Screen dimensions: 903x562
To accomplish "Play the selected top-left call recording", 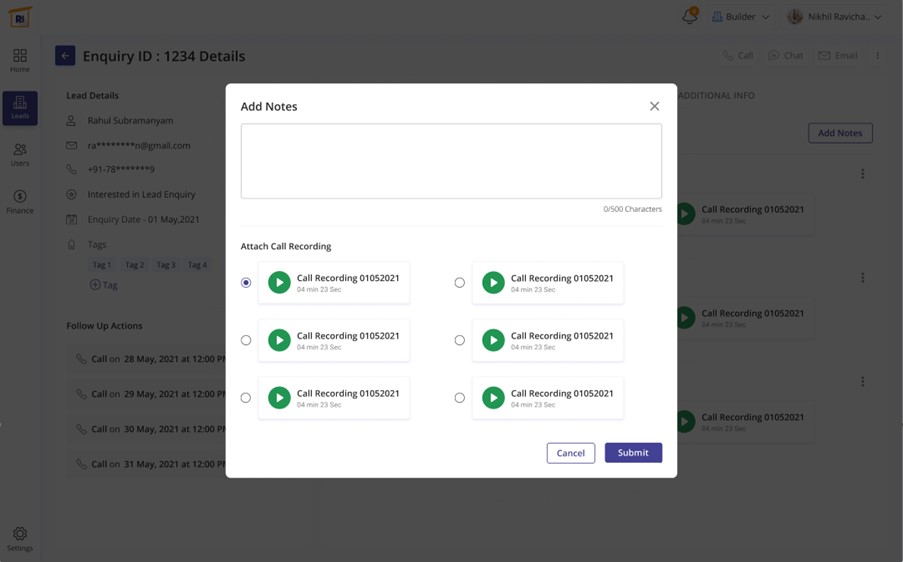I will [x=279, y=283].
